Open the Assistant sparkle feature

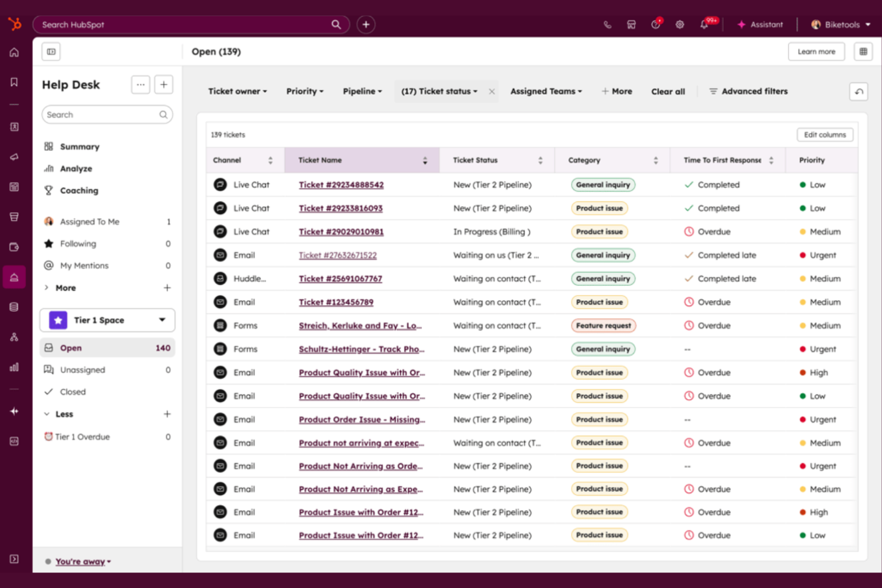pyautogui.click(x=760, y=24)
